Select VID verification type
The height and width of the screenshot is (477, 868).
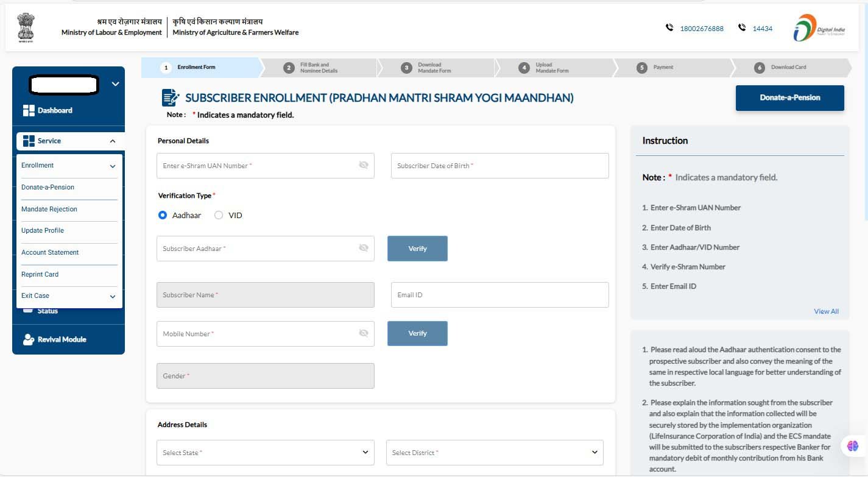[x=219, y=215]
